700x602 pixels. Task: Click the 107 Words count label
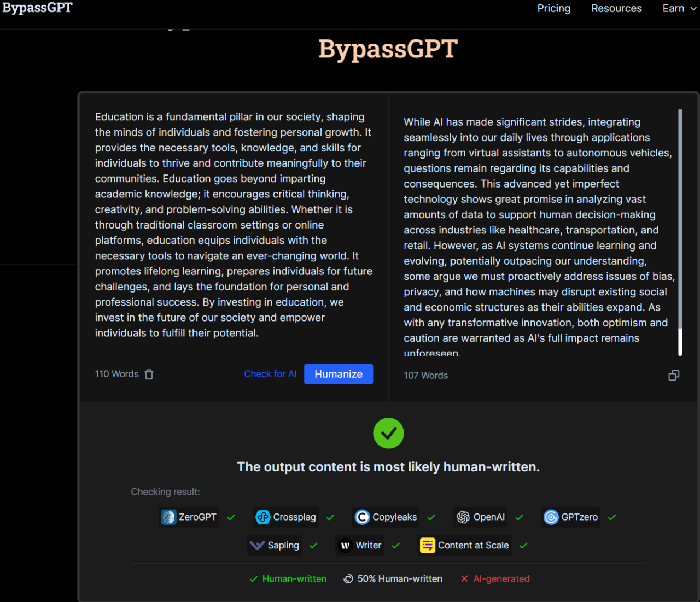tap(425, 376)
